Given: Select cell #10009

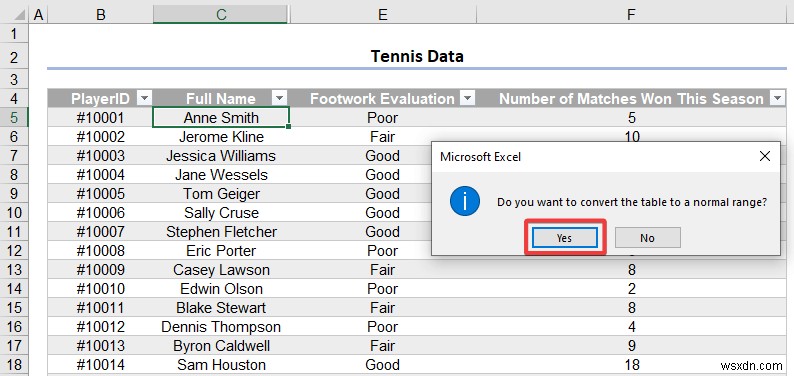Looking at the screenshot, I should pyautogui.click(x=100, y=270).
